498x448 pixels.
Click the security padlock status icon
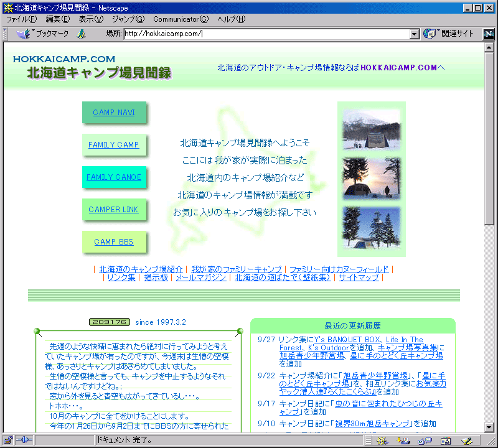[8, 440]
